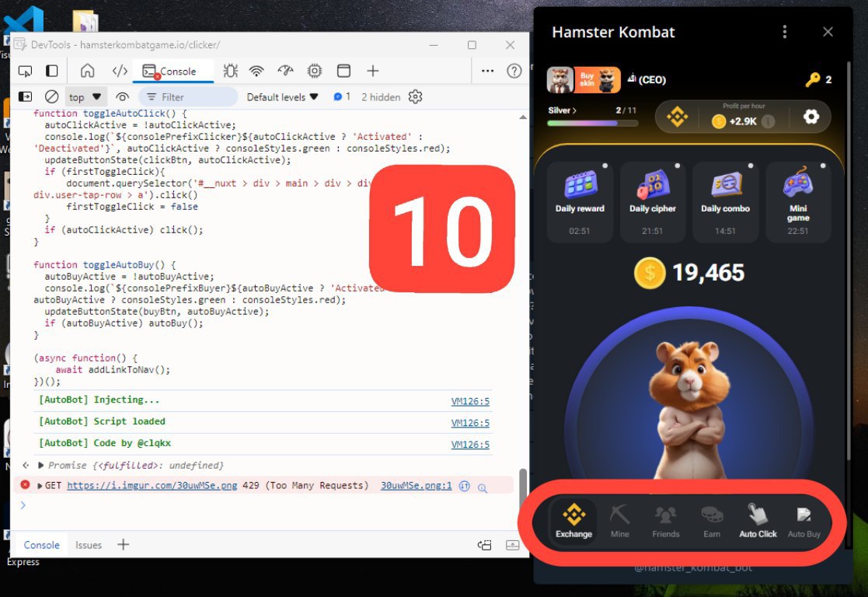Click the plus icon to add more tools
Viewport: 868px width, 597px height.
[372, 71]
